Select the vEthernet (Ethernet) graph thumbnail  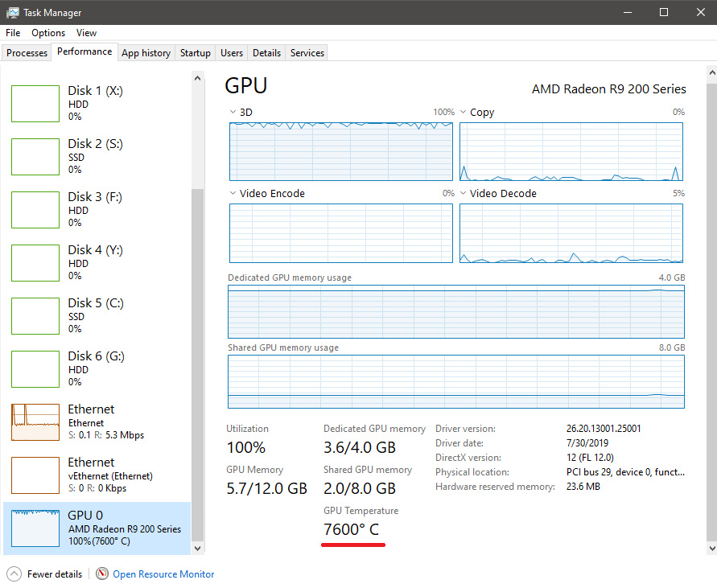click(x=35, y=475)
